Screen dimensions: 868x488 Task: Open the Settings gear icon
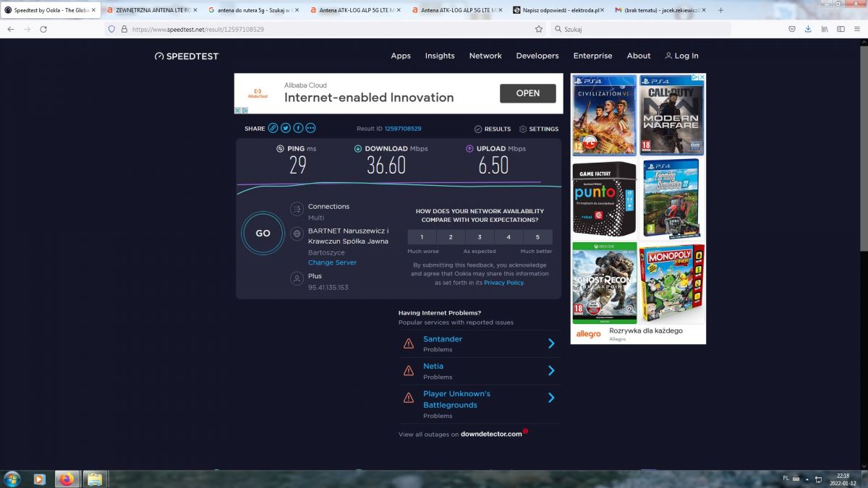tap(522, 129)
